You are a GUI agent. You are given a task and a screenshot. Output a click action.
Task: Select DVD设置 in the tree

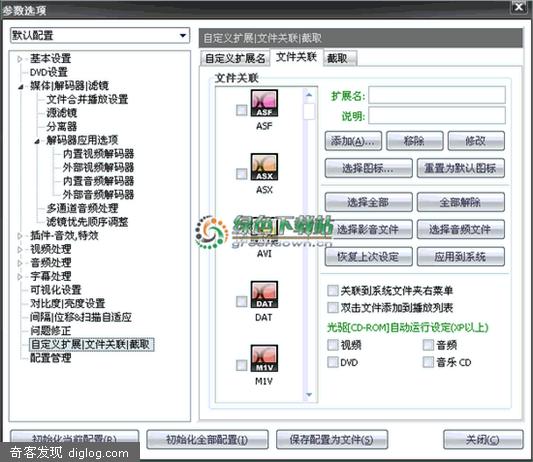coord(49,72)
